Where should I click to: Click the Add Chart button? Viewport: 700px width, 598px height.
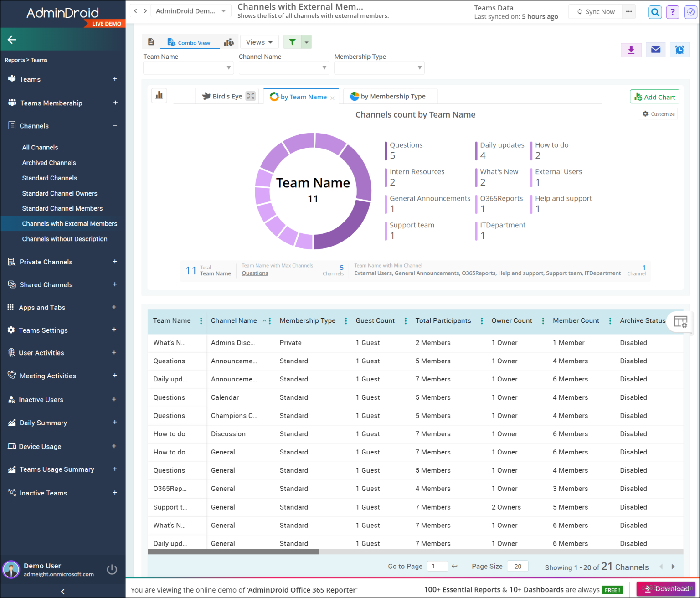pyautogui.click(x=655, y=97)
